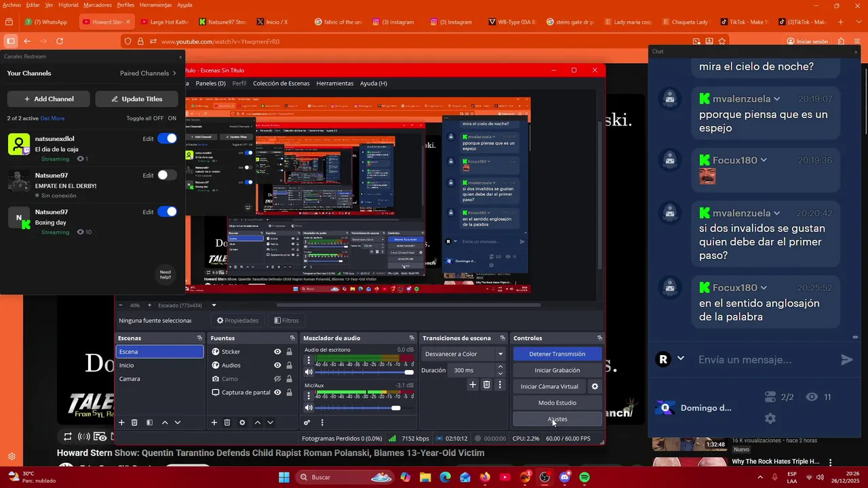Image resolution: width=868 pixels, height=488 pixels.
Task: Hide the Captura de pantalla source
Action: click(x=277, y=392)
